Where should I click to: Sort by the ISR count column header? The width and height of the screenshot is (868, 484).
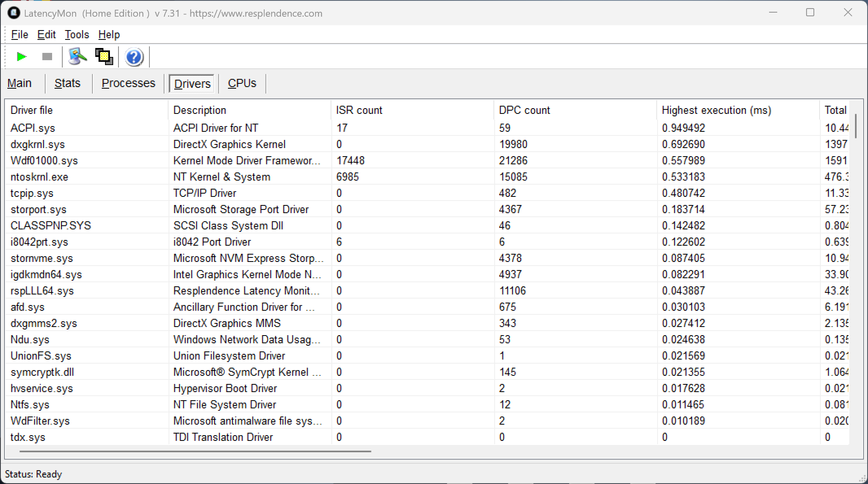[x=359, y=110]
